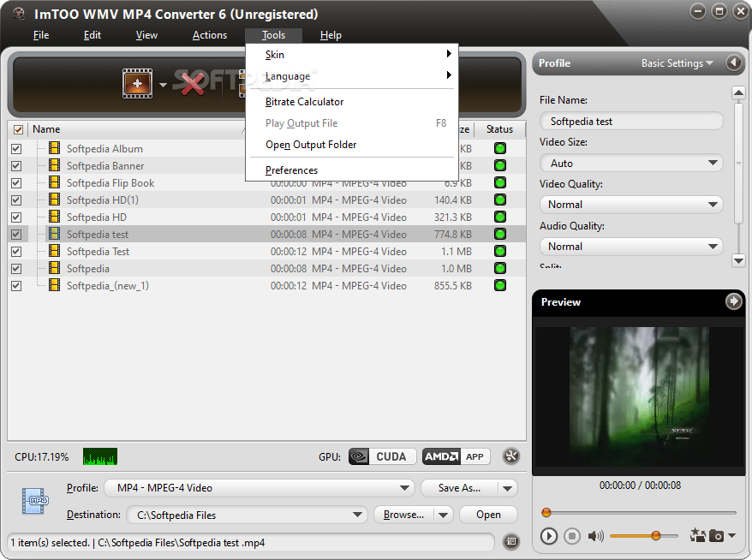Image resolution: width=752 pixels, height=560 pixels.
Task: Click the red X remove file icon
Action: [x=192, y=83]
